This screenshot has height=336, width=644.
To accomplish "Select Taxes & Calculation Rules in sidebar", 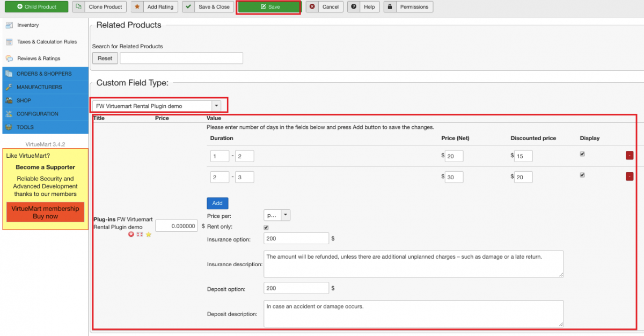I will coord(47,42).
